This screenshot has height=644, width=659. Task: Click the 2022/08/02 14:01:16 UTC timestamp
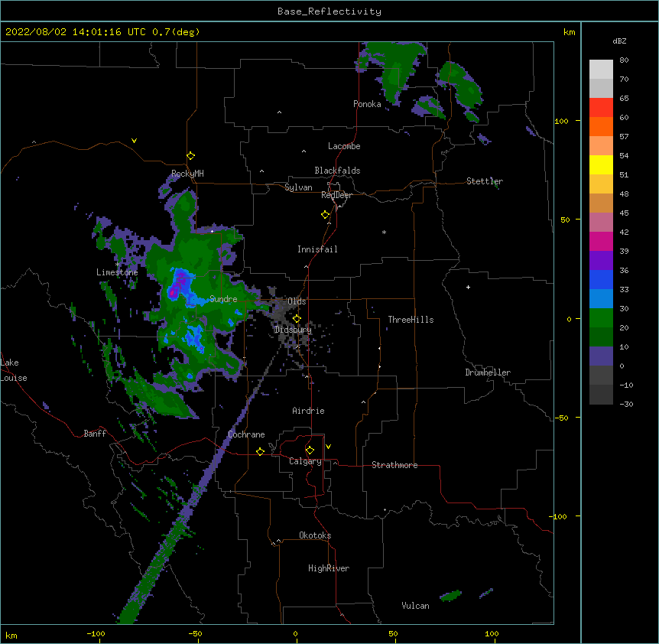pos(76,32)
